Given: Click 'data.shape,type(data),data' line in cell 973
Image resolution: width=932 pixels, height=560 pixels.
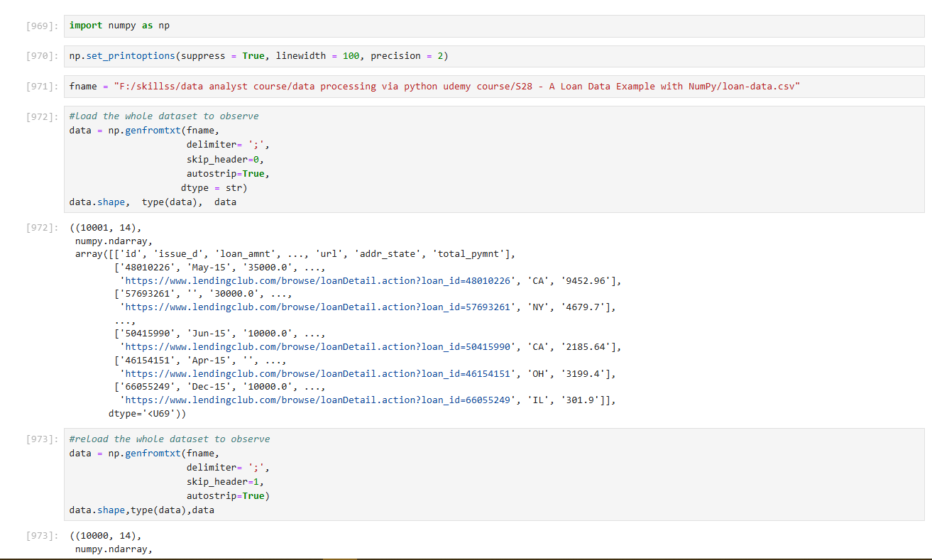Looking at the screenshot, I should 142,510.
